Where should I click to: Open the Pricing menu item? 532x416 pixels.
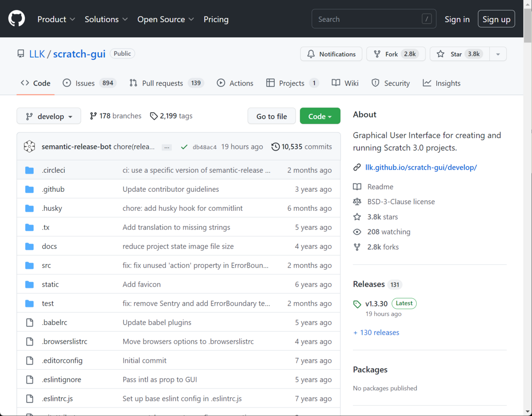click(216, 19)
